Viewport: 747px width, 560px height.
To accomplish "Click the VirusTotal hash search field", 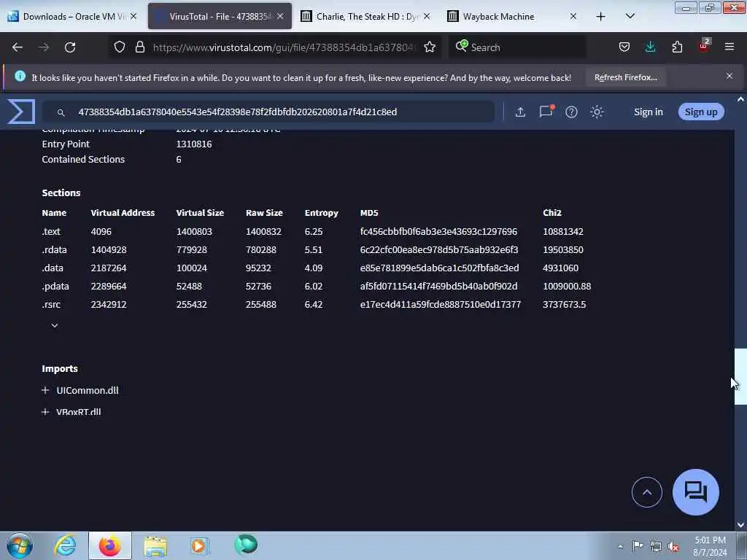I will (x=268, y=112).
